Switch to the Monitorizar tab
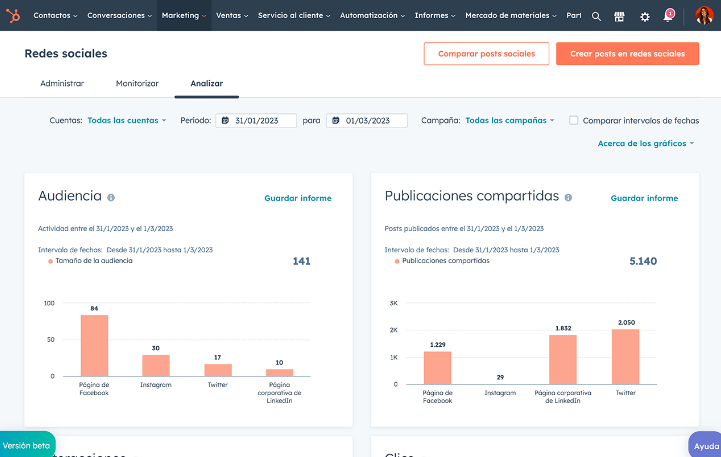This screenshot has height=457, width=721. click(x=137, y=84)
